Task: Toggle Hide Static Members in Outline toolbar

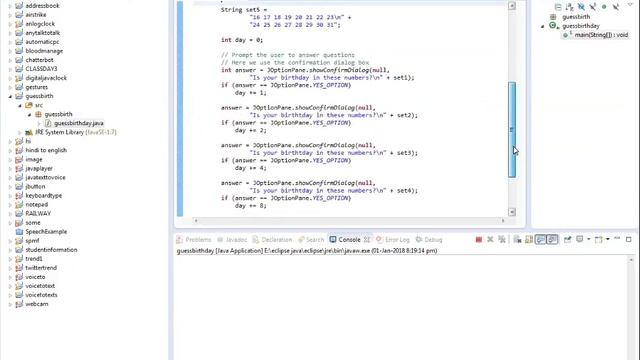Action: click(593, 7)
